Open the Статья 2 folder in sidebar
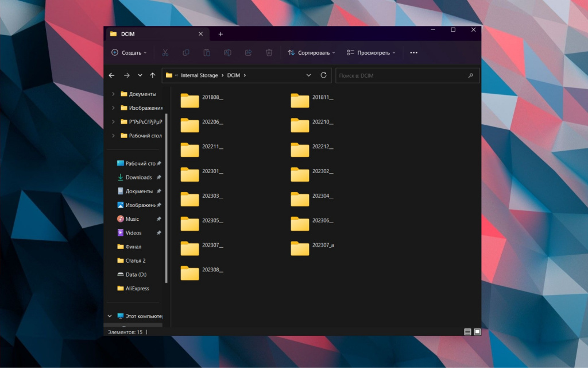Screen dimensions: 588x368 [131, 260]
